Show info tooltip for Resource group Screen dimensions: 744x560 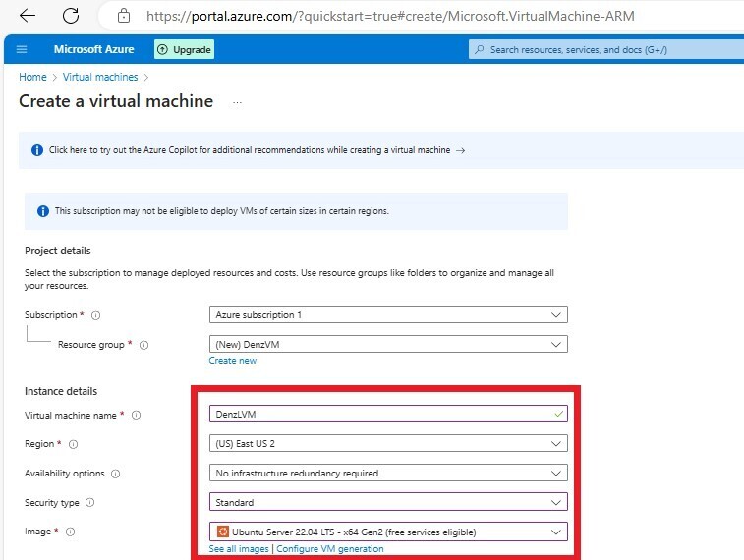[143, 345]
